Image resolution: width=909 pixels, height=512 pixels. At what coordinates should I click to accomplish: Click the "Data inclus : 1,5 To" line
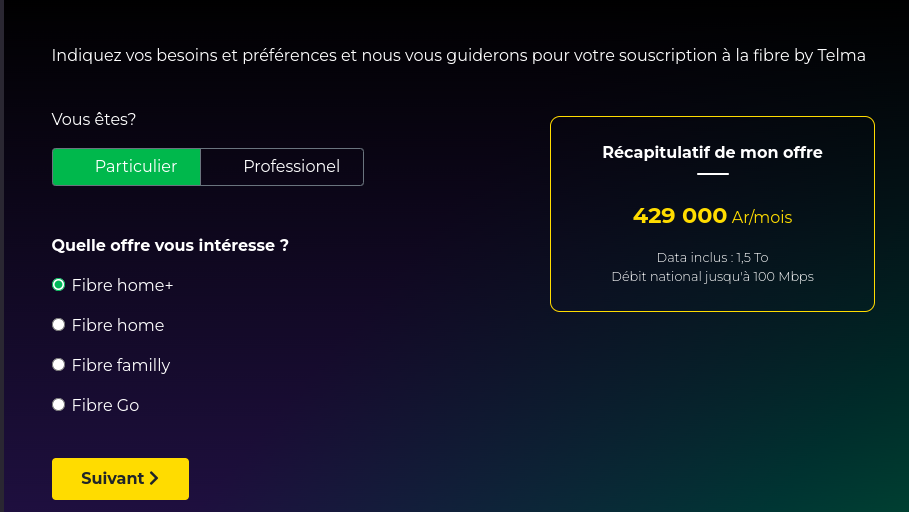click(x=712, y=257)
